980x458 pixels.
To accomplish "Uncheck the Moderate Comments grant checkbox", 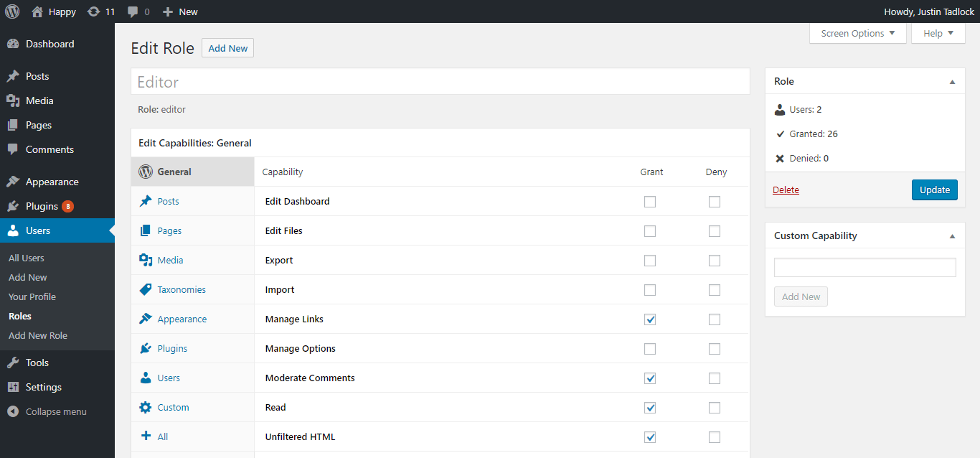I will pos(650,378).
